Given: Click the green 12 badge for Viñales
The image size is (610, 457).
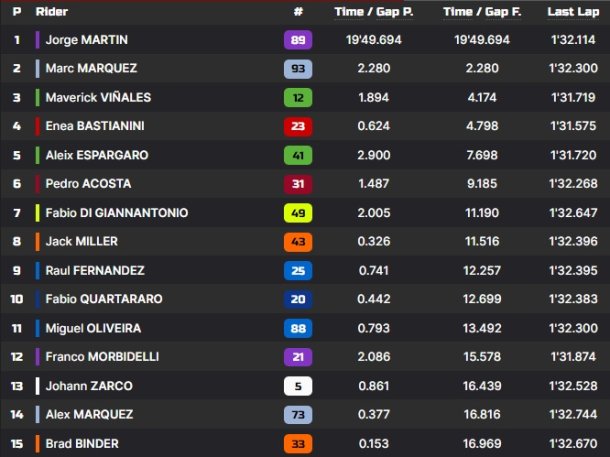Looking at the screenshot, I should (298, 98).
